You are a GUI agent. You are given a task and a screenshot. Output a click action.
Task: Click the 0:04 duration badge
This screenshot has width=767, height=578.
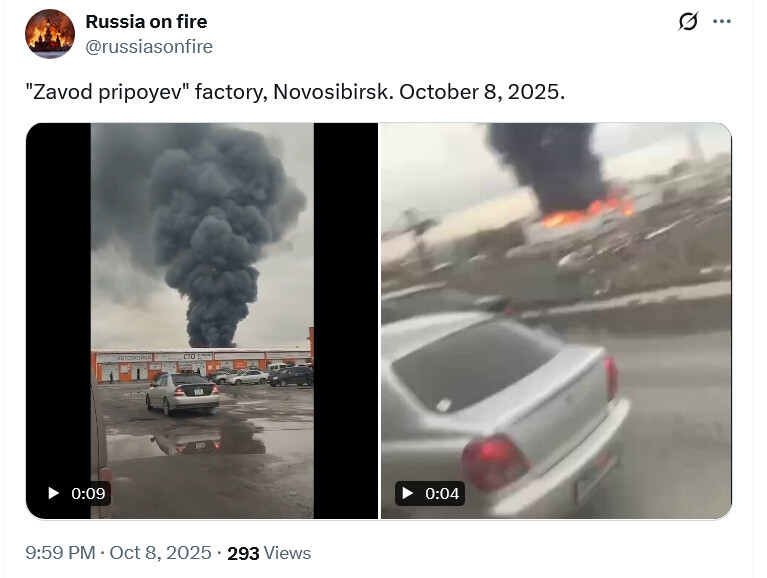[x=430, y=493]
